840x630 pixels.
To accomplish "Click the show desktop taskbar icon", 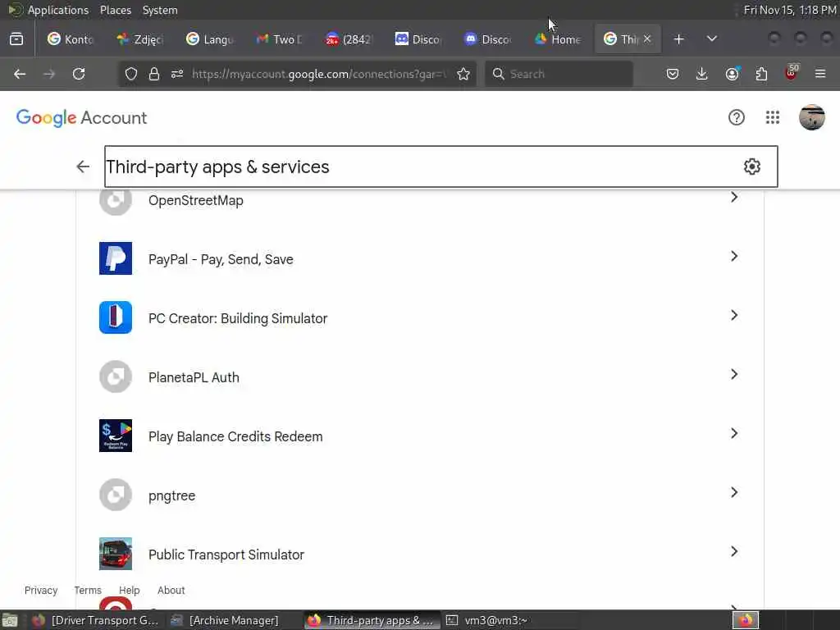I will click(x=10, y=621).
